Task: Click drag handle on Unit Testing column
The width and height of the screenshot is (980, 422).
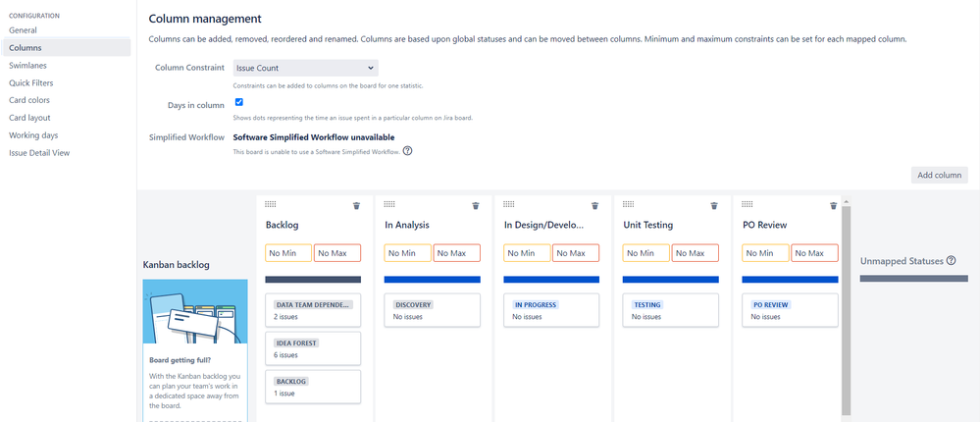Action: tap(628, 204)
